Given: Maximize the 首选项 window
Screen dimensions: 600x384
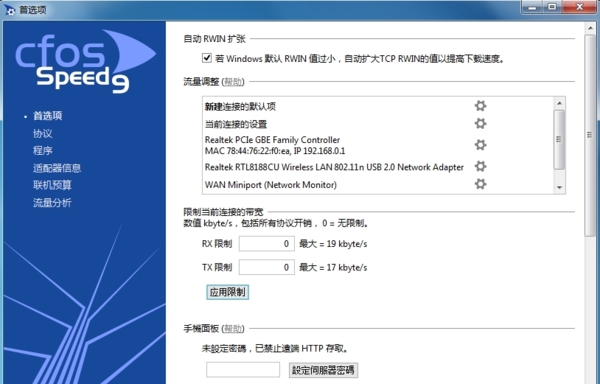Looking at the screenshot, I should coord(552,7).
